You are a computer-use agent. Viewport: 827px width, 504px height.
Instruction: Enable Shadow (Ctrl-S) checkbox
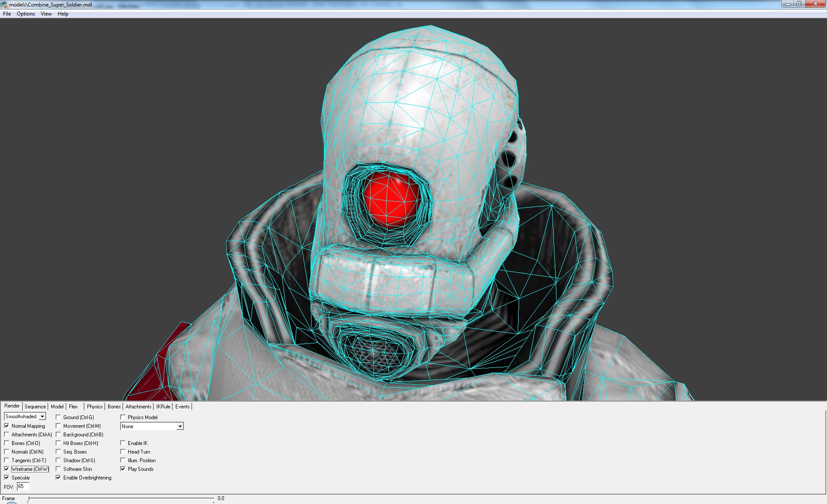pyautogui.click(x=59, y=460)
